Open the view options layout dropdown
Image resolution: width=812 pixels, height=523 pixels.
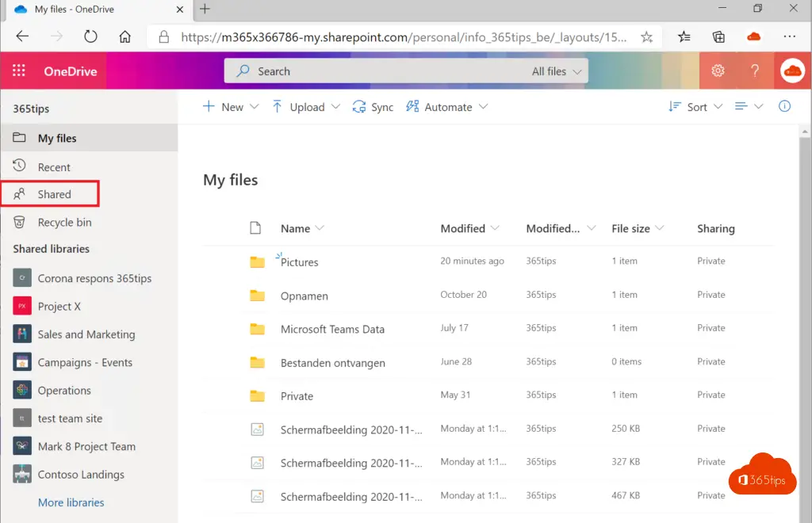pos(749,106)
